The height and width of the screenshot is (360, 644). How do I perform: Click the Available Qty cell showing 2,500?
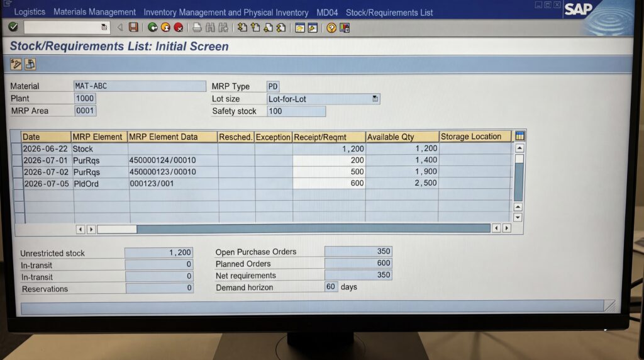click(402, 183)
